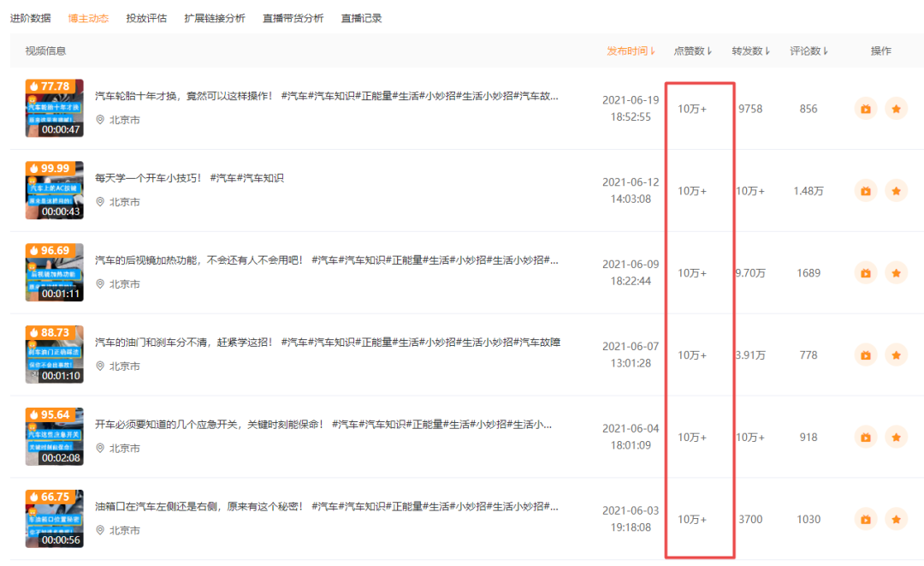This screenshot has height=566, width=924.
Task: Click video icon in 2021-06-03 row
Action: [866, 520]
